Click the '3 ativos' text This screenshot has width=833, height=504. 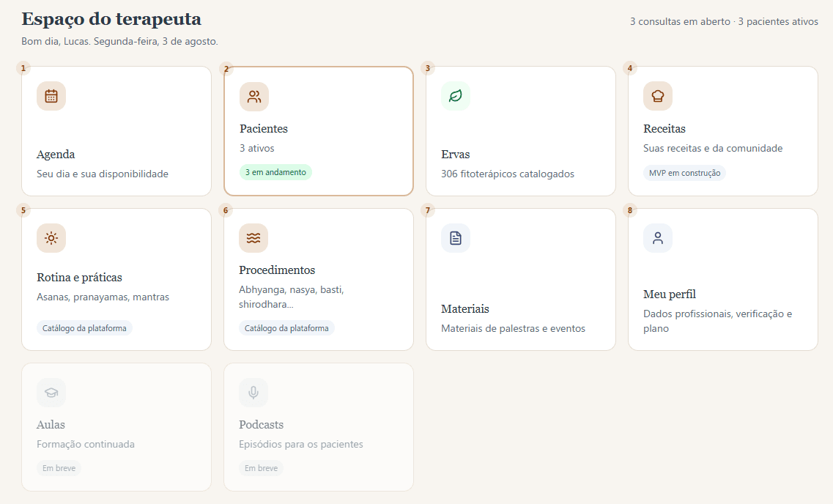[257, 148]
